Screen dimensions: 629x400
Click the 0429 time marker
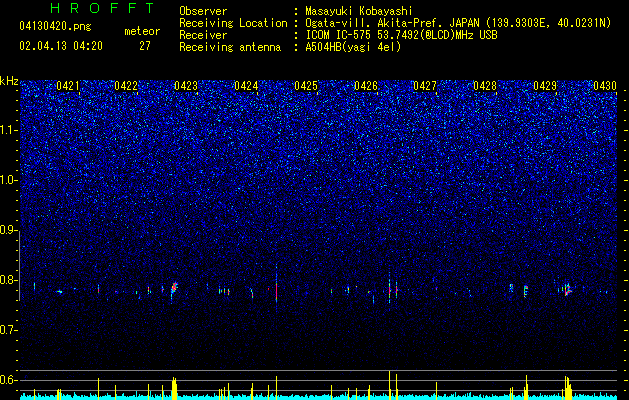545,85
